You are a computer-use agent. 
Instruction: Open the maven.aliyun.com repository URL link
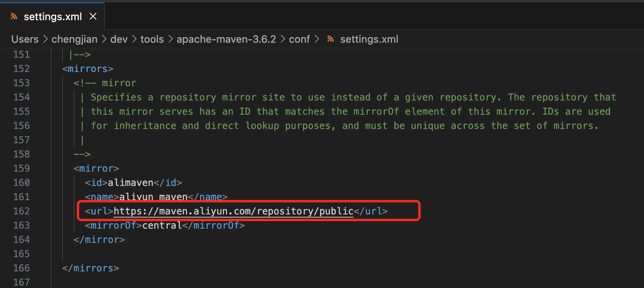tap(233, 211)
